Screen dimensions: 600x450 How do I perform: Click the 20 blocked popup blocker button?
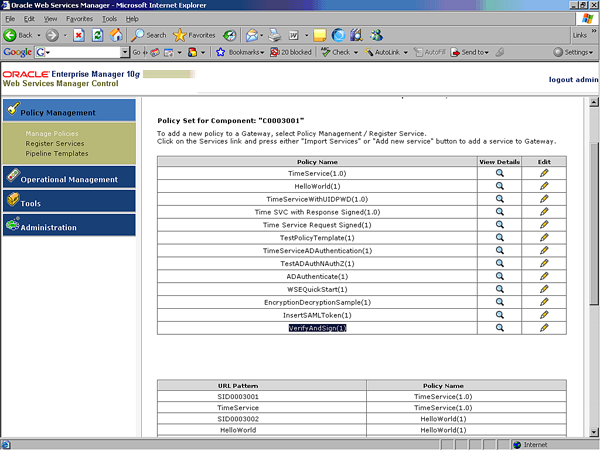(291, 52)
